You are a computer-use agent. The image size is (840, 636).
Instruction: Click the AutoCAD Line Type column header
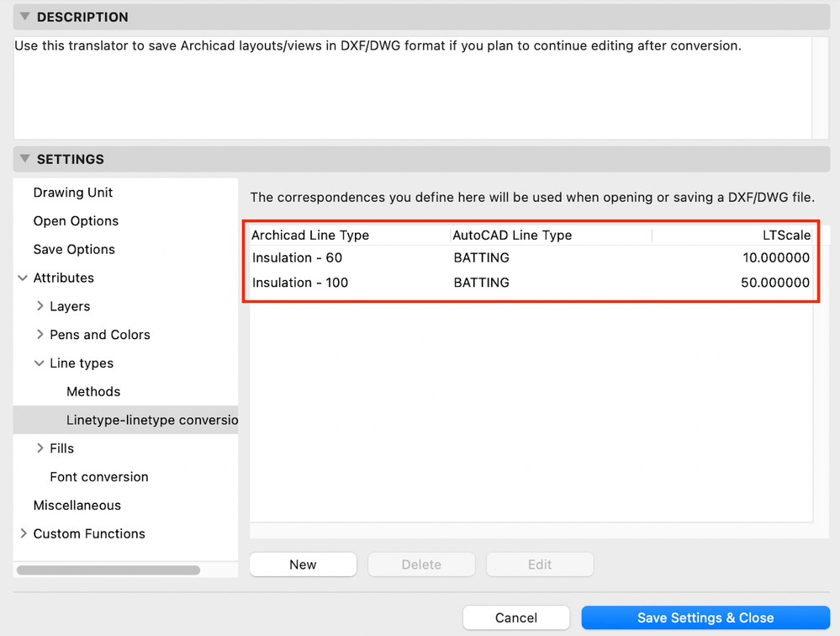click(x=552, y=236)
